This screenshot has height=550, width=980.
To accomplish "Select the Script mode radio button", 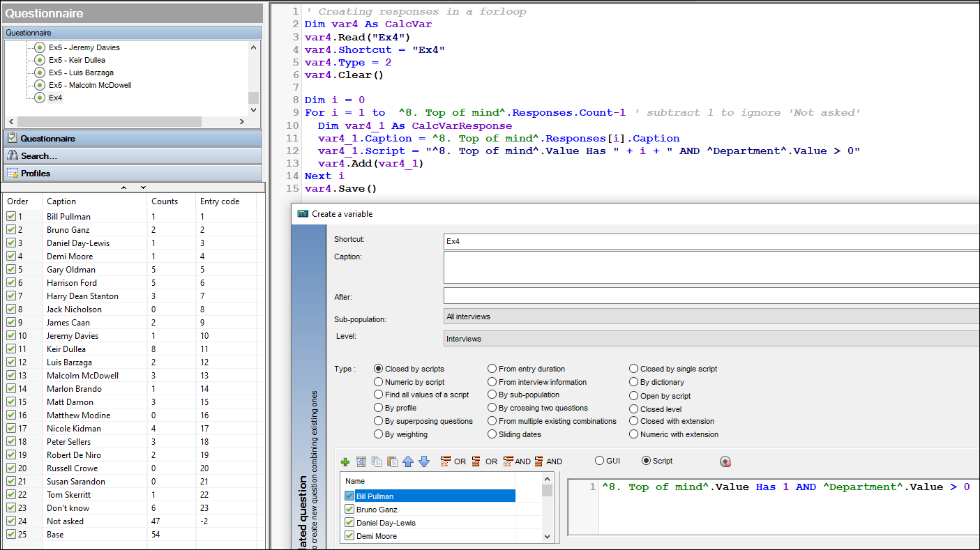I will (646, 461).
